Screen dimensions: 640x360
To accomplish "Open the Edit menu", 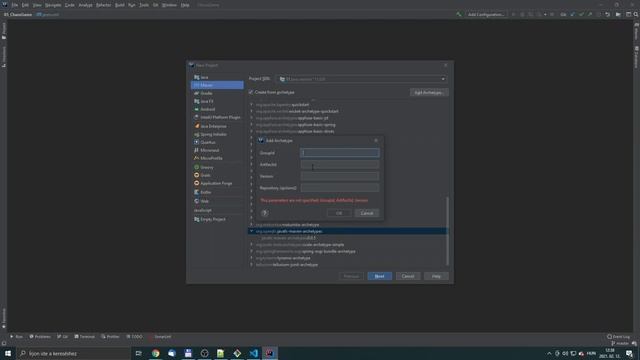I will (25, 5).
